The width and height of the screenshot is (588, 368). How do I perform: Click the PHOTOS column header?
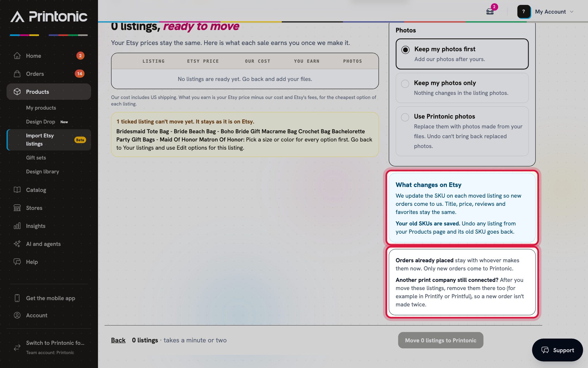tap(353, 61)
